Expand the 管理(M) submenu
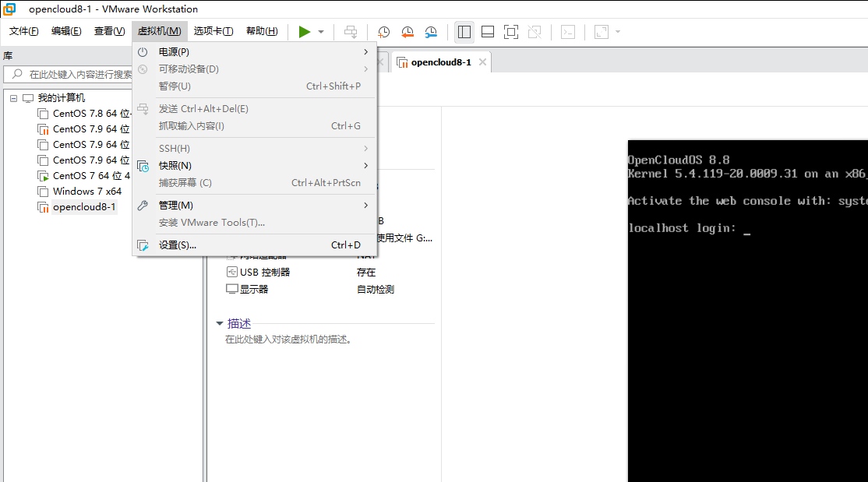The width and height of the screenshot is (868, 482). pyautogui.click(x=255, y=206)
